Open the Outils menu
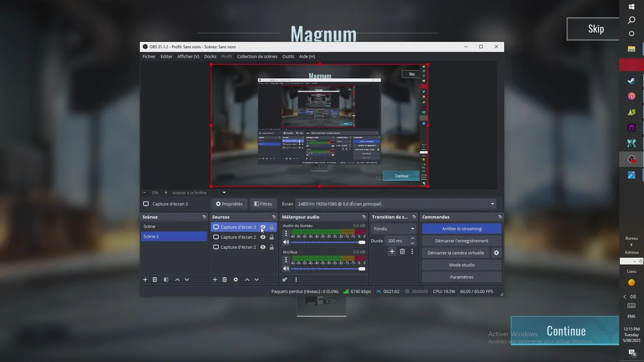 288,56
